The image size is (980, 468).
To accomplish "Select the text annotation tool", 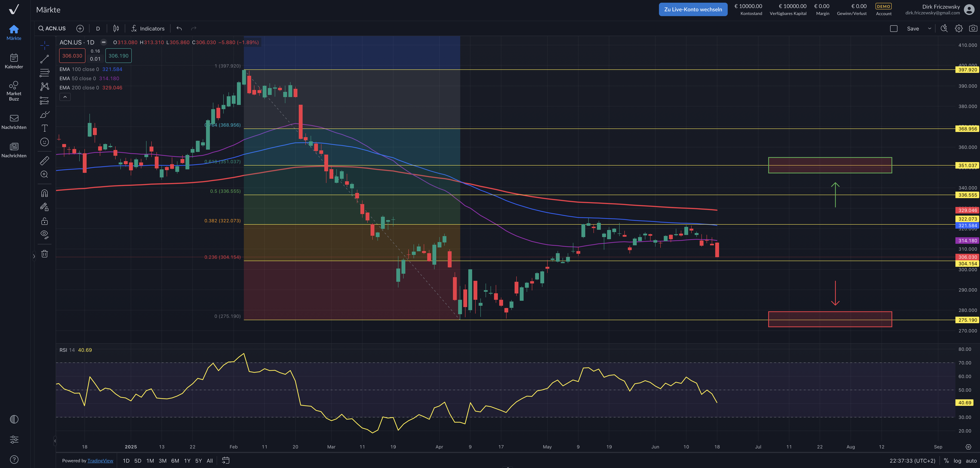I will (x=45, y=128).
